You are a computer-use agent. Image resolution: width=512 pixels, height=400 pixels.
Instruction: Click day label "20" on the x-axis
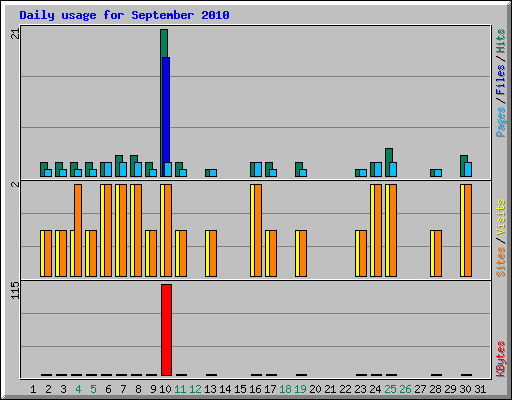click(x=315, y=389)
